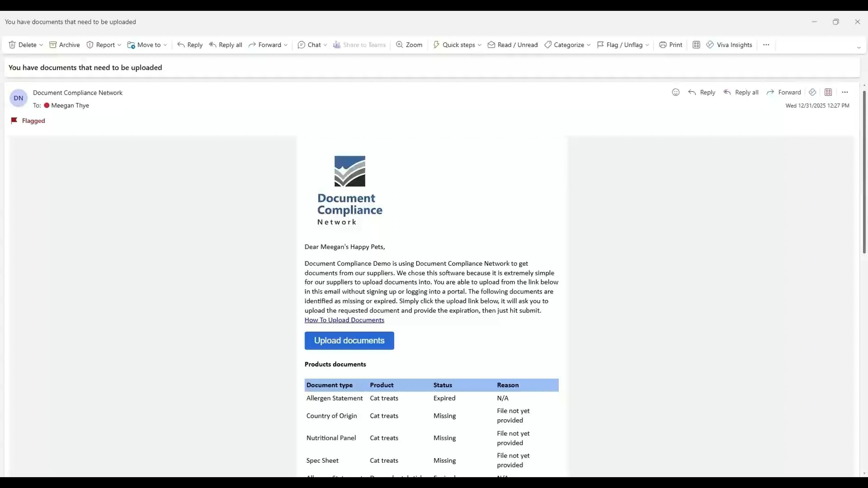868x488 pixels.
Task: Mark message Read / Unread
Action: (512, 45)
